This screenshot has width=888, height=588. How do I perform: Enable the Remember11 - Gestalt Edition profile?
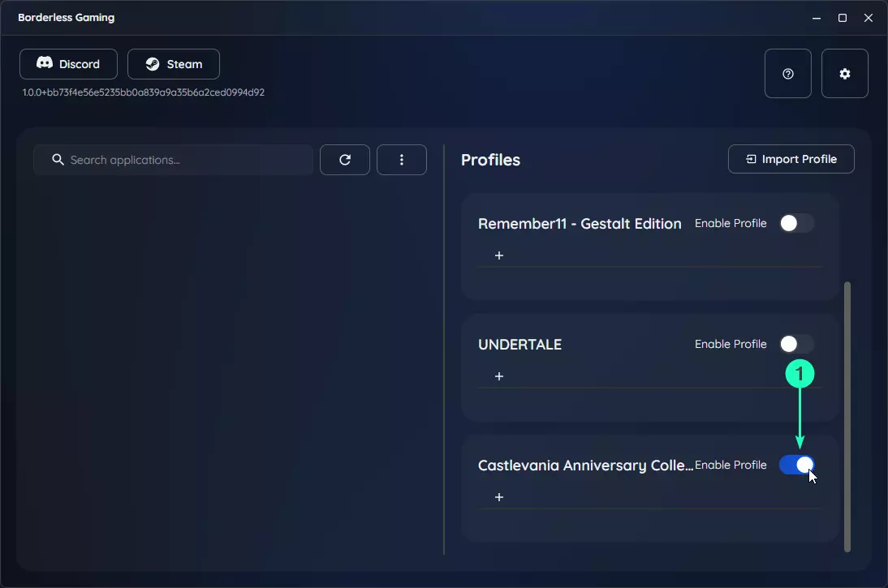tap(796, 223)
